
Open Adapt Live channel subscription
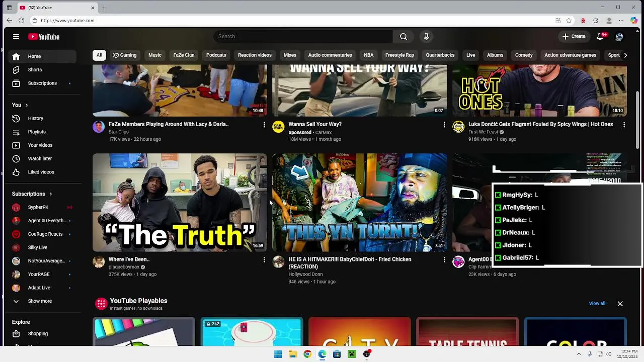[x=42, y=288]
